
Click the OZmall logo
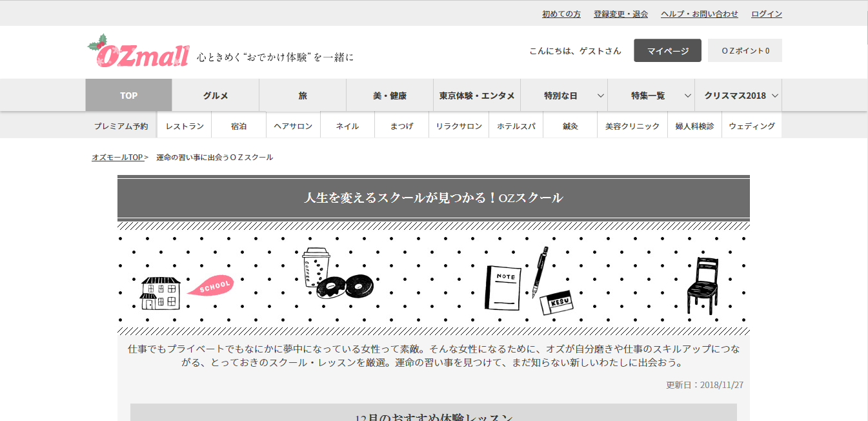139,52
